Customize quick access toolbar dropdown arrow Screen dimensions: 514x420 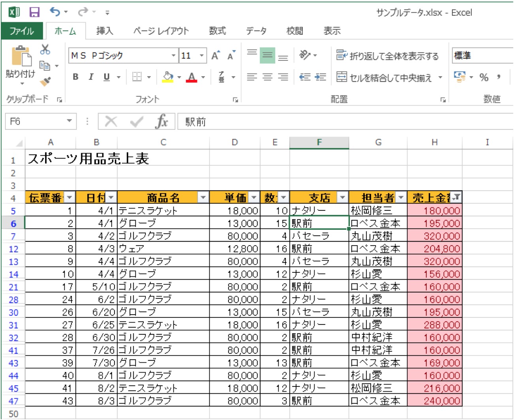pos(107,13)
